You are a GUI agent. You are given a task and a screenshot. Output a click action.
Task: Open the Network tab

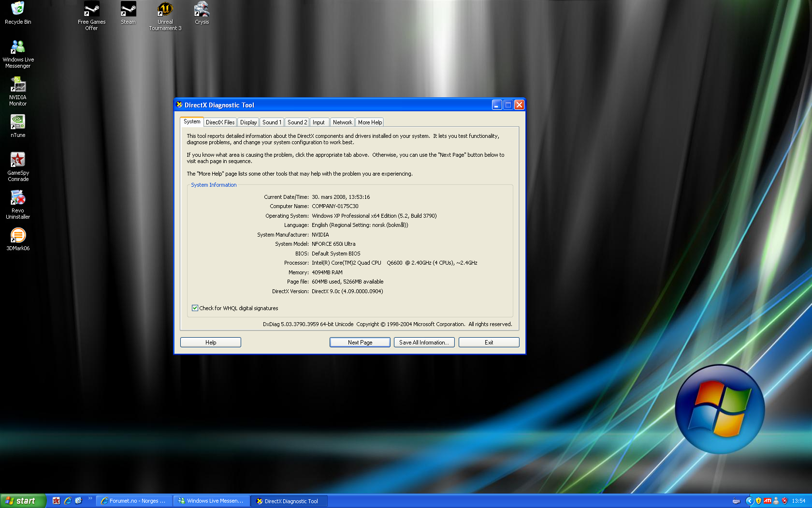click(343, 122)
